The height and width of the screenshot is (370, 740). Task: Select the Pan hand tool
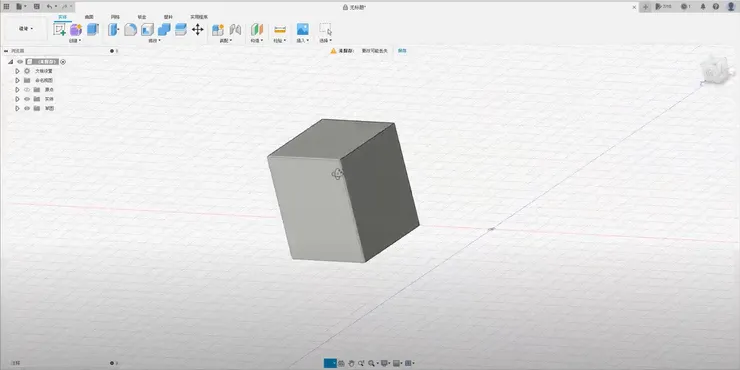[x=351, y=363]
